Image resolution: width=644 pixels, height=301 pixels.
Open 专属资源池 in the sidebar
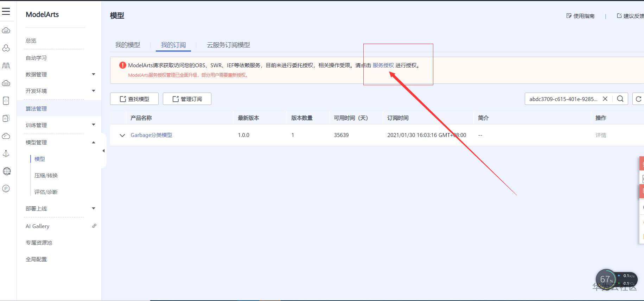pyautogui.click(x=39, y=243)
